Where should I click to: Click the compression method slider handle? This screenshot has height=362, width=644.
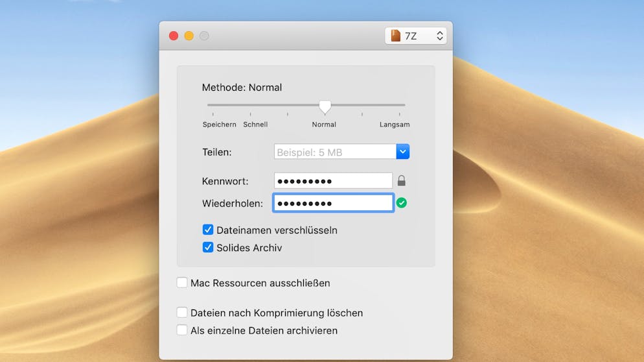tap(325, 107)
